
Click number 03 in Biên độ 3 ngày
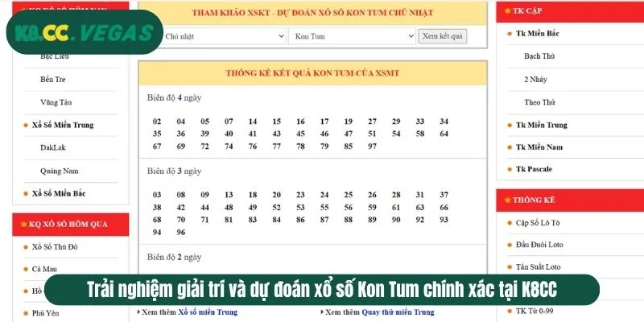(157, 195)
